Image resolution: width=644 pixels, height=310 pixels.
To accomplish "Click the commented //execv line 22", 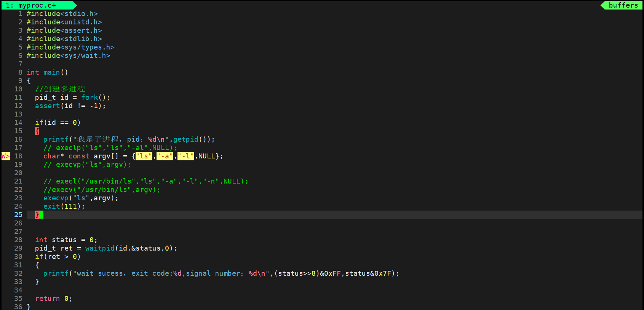I will [102, 190].
